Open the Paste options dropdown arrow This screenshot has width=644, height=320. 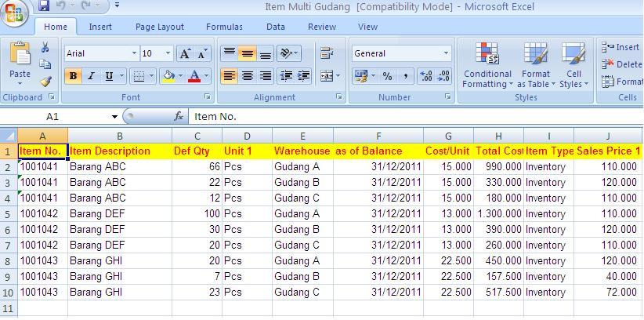pos(20,83)
